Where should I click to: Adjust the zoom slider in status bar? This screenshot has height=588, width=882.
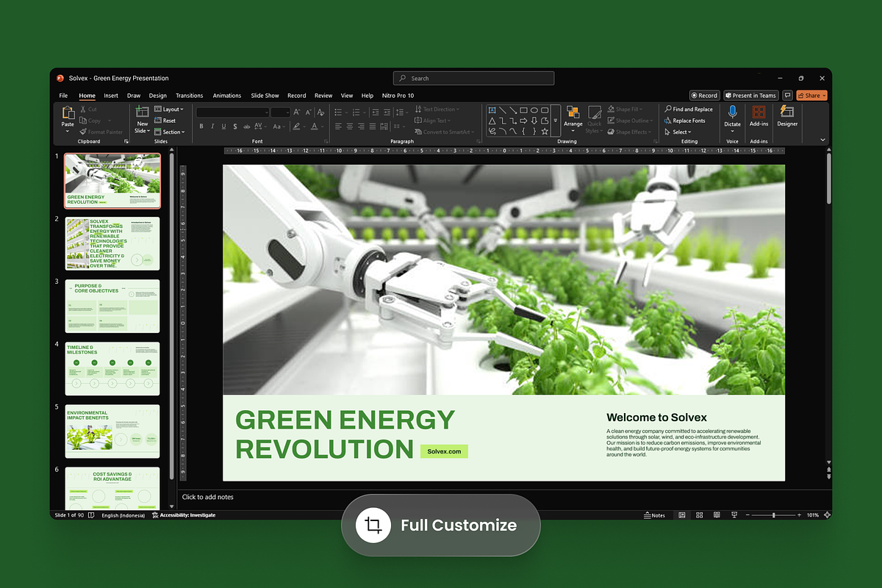click(x=773, y=515)
